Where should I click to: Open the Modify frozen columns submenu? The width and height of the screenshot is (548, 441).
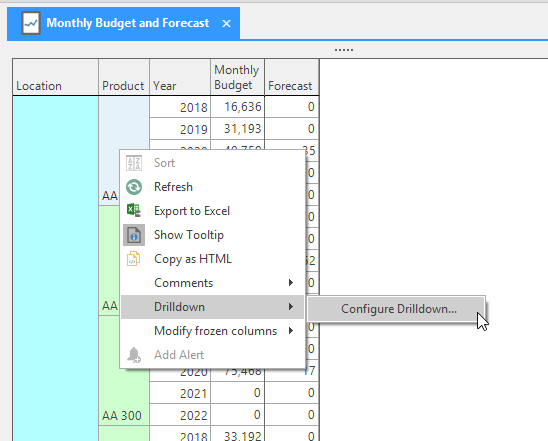212,331
